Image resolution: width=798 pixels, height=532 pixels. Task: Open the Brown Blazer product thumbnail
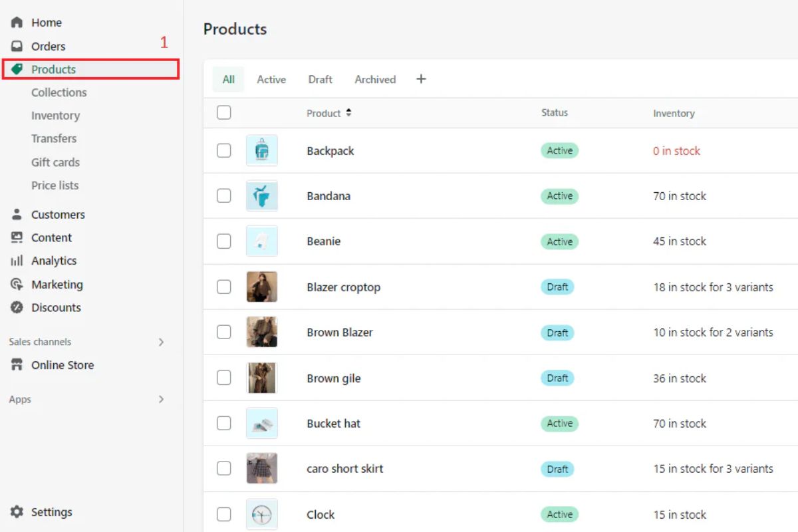(x=261, y=332)
